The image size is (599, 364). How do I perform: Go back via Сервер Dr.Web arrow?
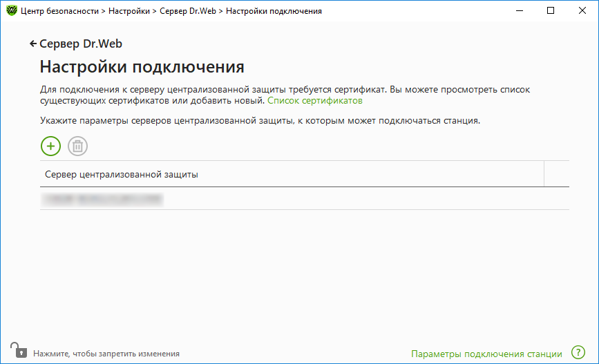33,44
